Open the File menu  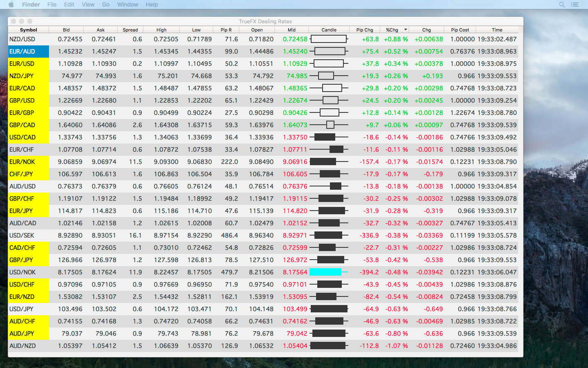[x=52, y=4]
